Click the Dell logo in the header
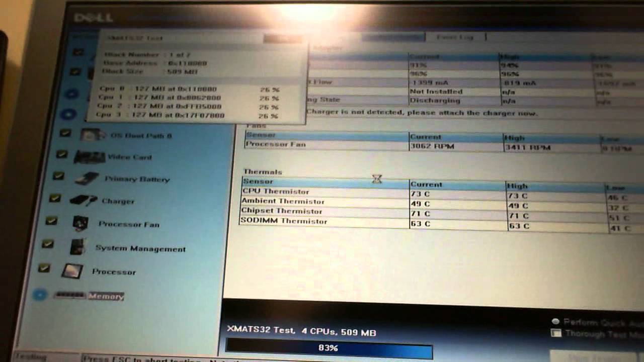This screenshot has height=362, width=644. tap(94, 18)
